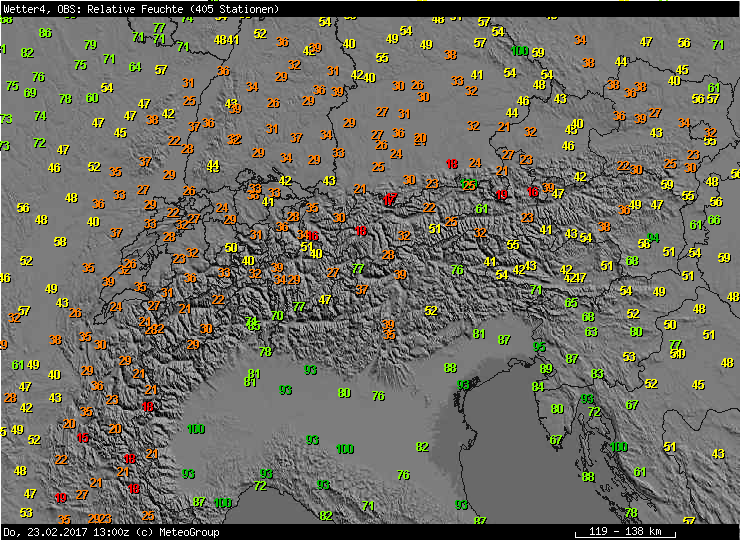The height and width of the screenshot is (540, 740).
Task: Click the green station value 94
Action: [x=653, y=239]
